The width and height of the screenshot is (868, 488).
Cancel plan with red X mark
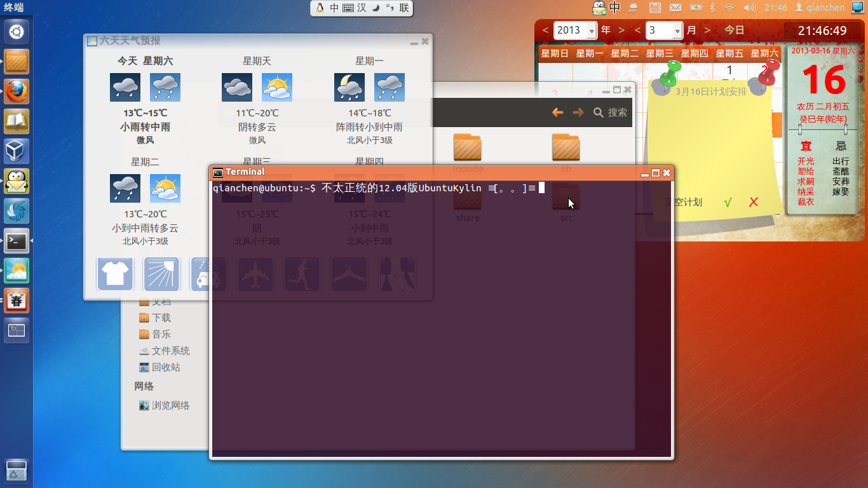click(x=754, y=202)
